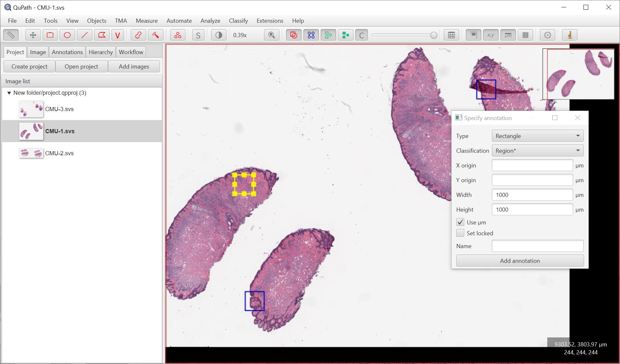The width and height of the screenshot is (620, 364).
Task: Collapse the New folder/project.qpproj tree node
Action: click(x=9, y=93)
